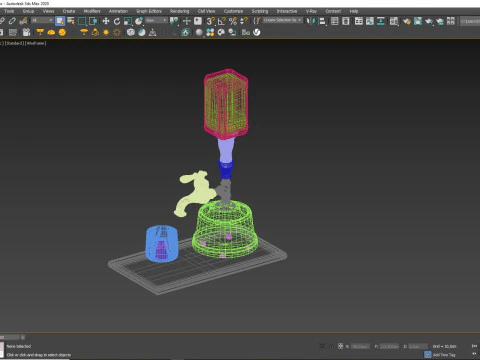The image size is (480, 360).
Task: Open the Scripting menu
Action: click(x=260, y=11)
